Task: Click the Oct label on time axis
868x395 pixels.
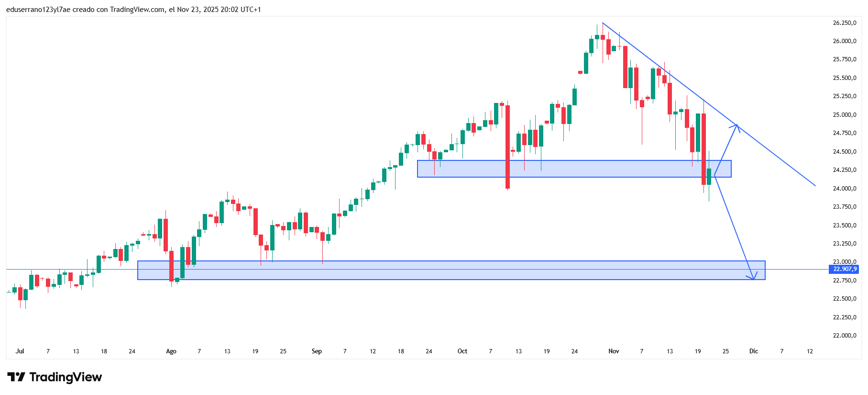Action: (462, 351)
